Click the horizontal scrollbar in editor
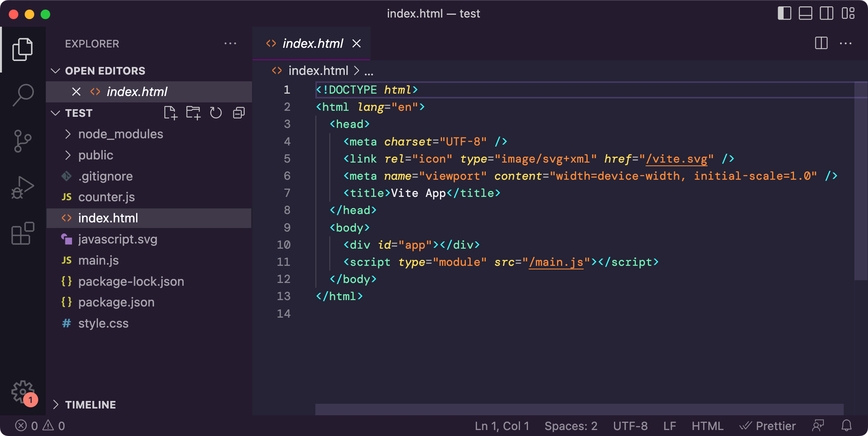 (579, 409)
